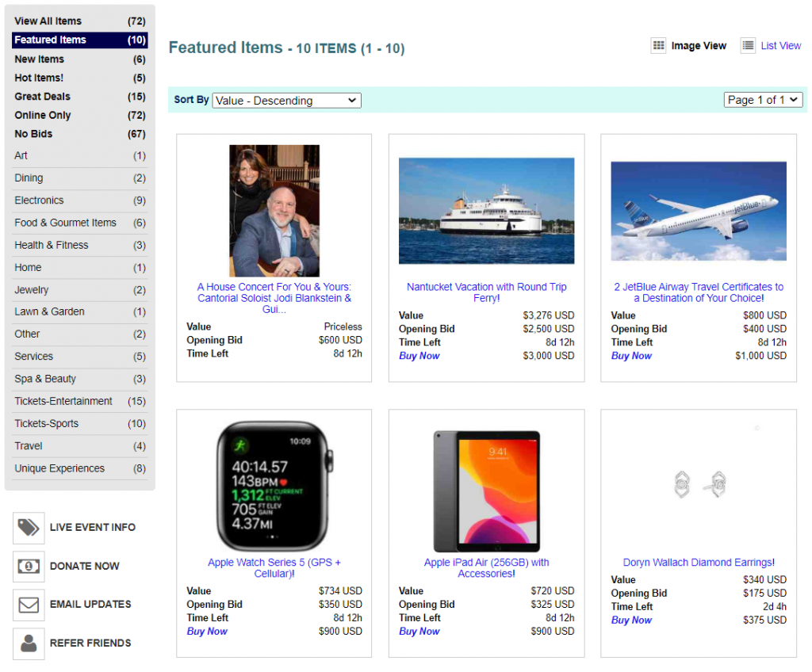Open the New Items category
812x672 pixels.
pos(80,59)
